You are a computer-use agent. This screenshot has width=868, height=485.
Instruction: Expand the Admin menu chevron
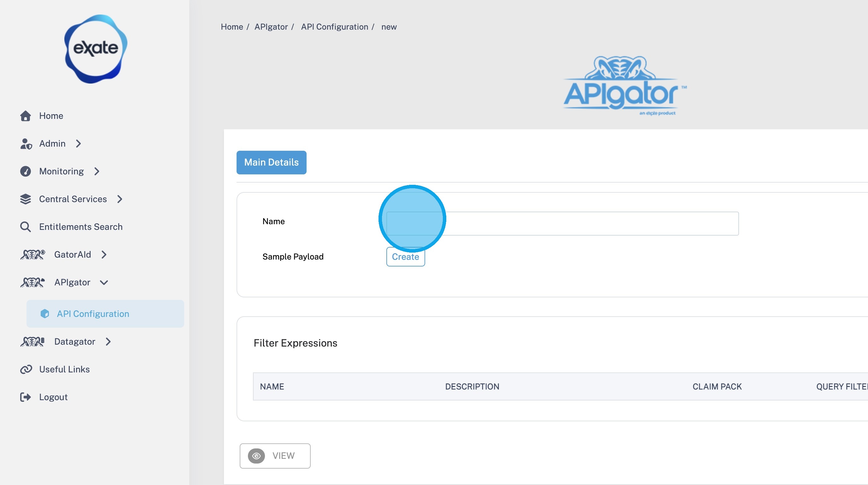(x=79, y=144)
